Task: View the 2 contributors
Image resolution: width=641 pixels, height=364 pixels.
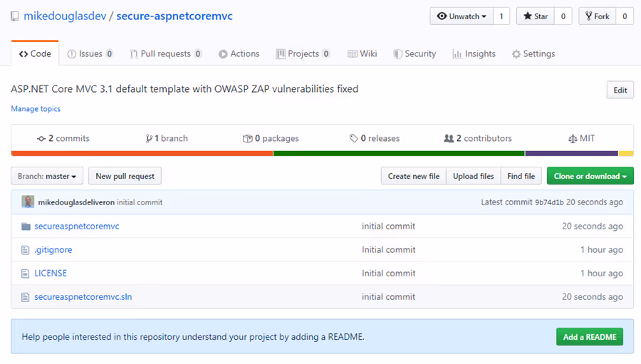Action: (478, 138)
